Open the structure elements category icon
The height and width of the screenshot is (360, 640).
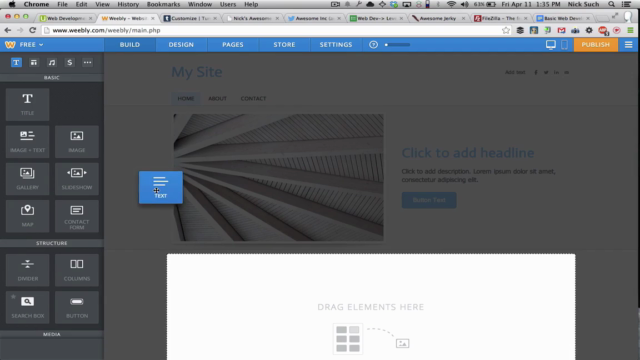(x=33, y=62)
